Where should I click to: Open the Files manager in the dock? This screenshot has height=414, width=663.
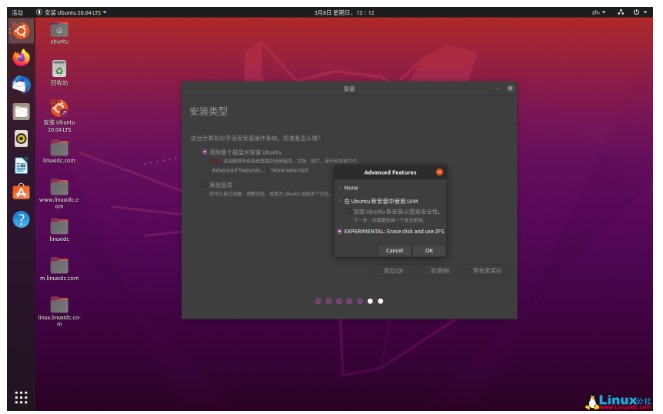21,112
